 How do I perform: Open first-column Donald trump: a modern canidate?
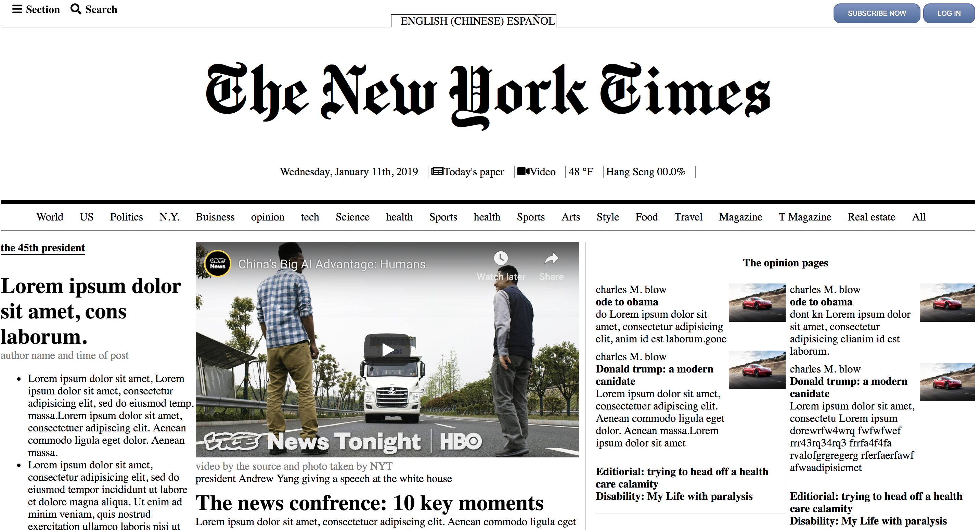coord(654,375)
